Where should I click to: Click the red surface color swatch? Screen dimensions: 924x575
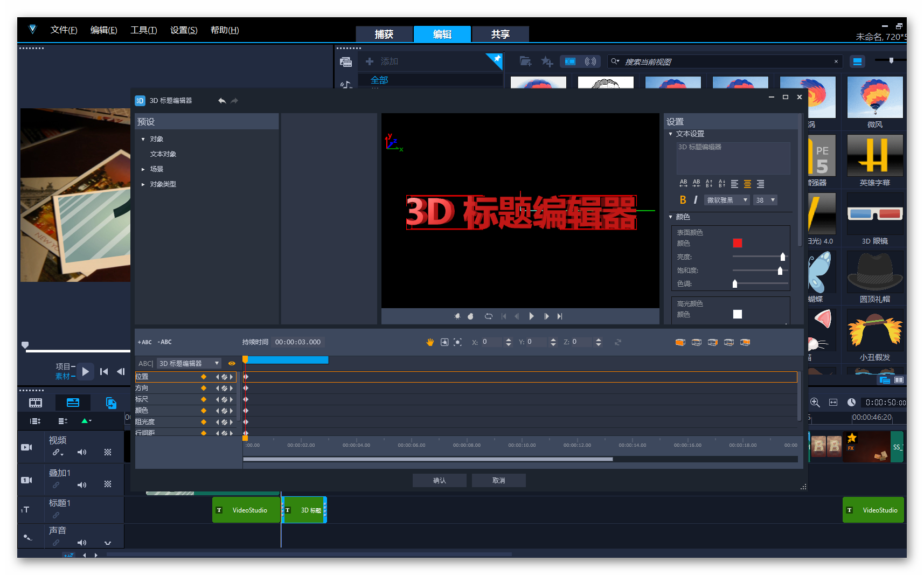click(x=738, y=243)
